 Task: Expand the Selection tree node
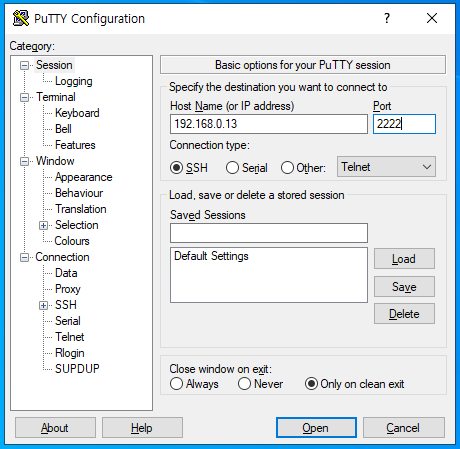pyautogui.click(x=43, y=225)
